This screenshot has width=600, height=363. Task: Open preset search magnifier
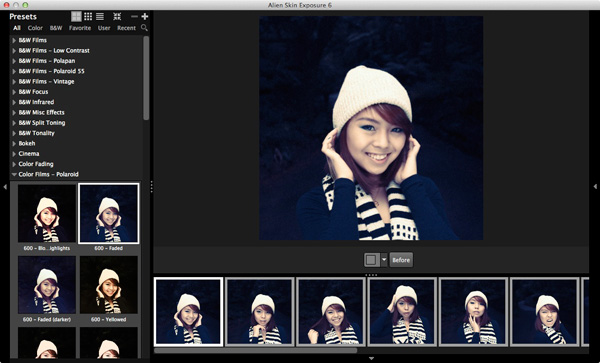[144, 28]
